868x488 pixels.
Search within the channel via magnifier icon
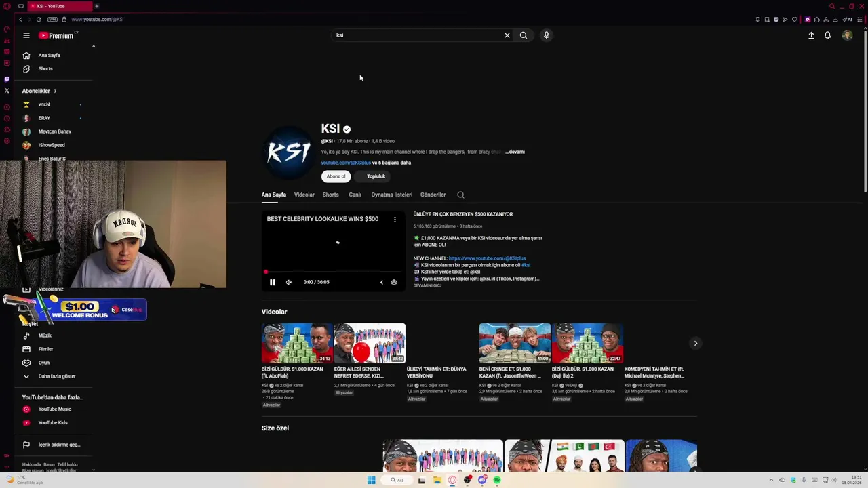[x=460, y=195]
